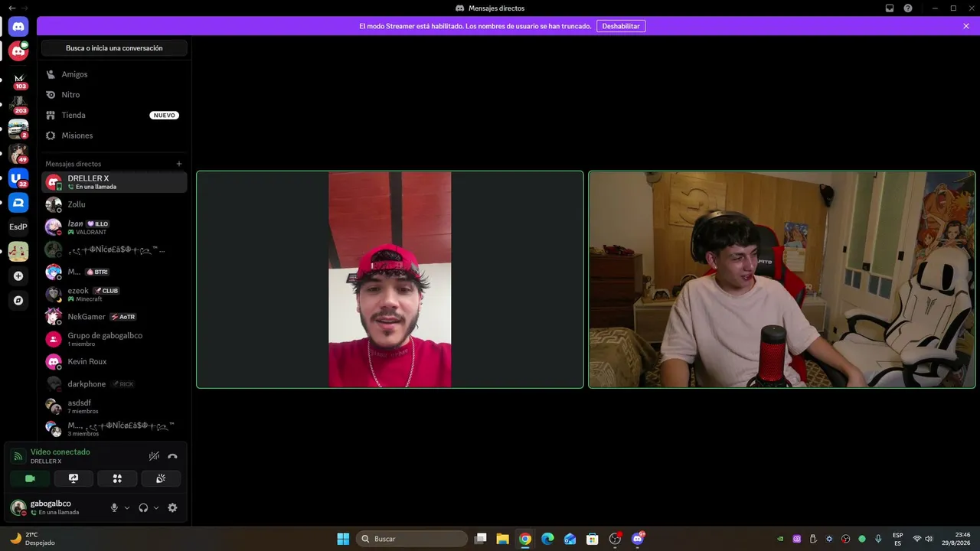This screenshot has height=551, width=980.
Task: Deafen the headphones
Action: tap(143, 507)
